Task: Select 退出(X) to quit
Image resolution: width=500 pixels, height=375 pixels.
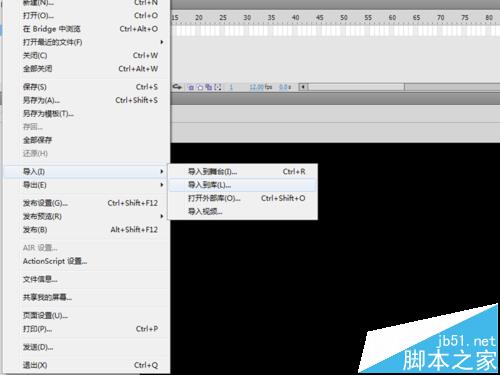Action: [x=87, y=365]
